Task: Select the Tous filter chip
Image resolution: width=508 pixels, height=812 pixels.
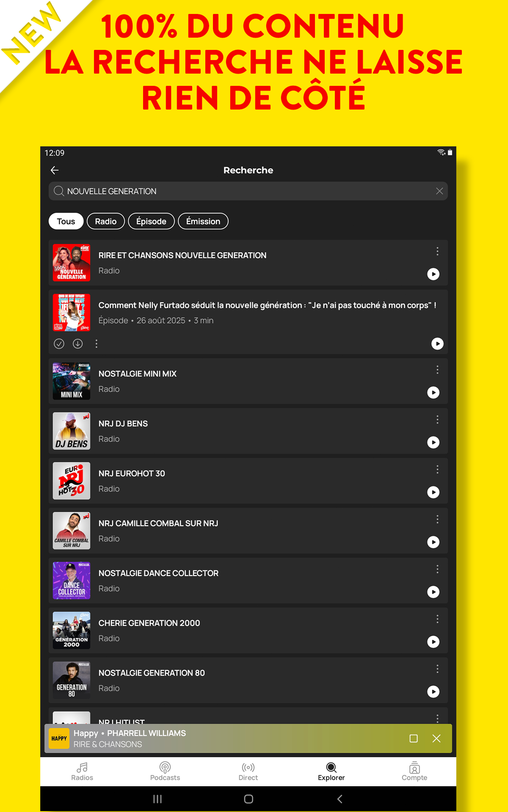Action: click(66, 221)
